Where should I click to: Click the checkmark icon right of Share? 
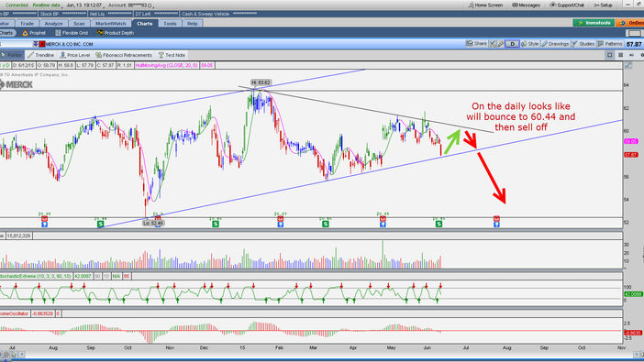coord(493,43)
